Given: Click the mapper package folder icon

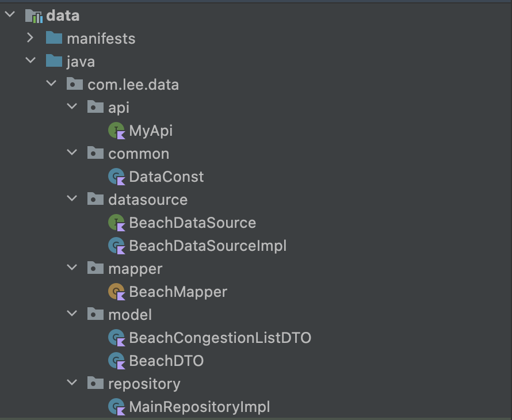Looking at the screenshot, I should tap(95, 268).
